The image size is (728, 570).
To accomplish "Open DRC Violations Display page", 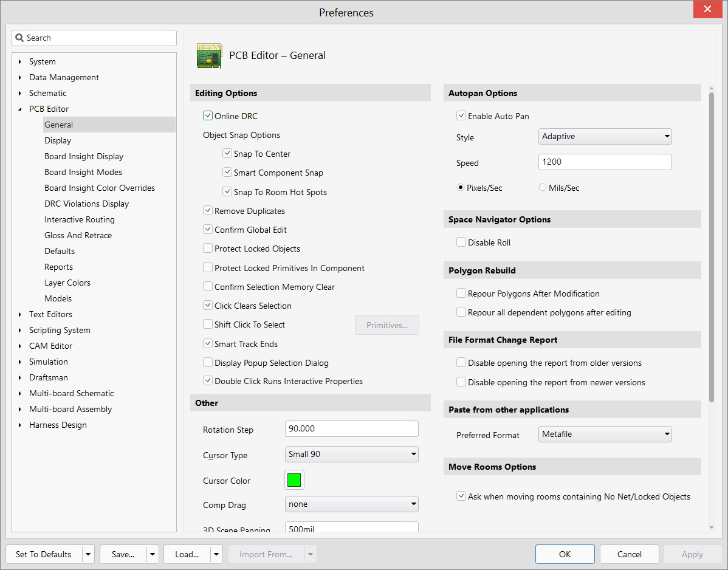I will point(86,204).
